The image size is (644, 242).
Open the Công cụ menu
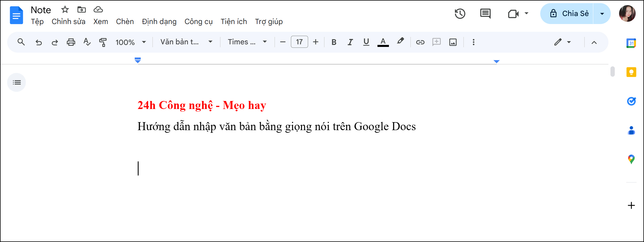click(199, 22)
